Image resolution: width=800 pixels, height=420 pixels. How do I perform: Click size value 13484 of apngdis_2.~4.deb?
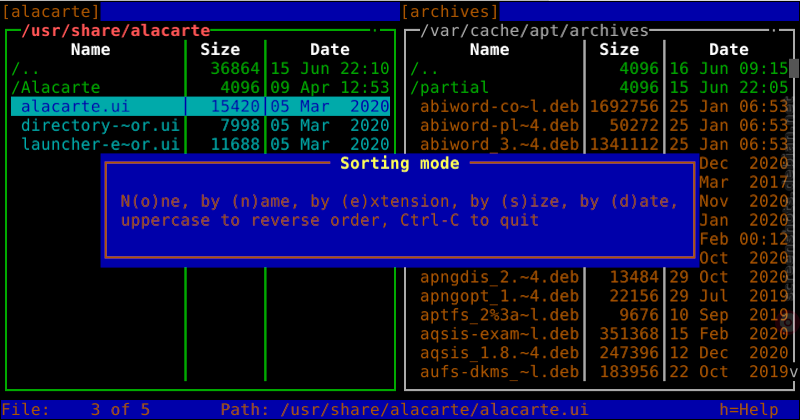point(634,277)
